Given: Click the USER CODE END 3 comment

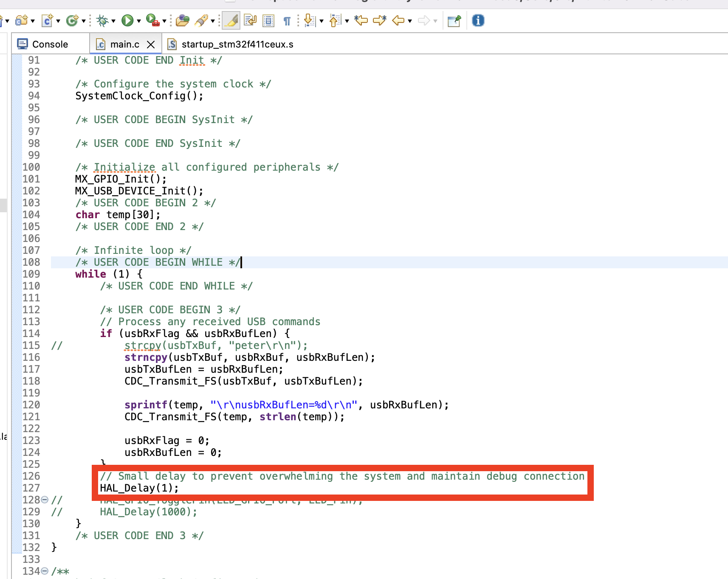Looking at the screenshot, I should (140, 536).
